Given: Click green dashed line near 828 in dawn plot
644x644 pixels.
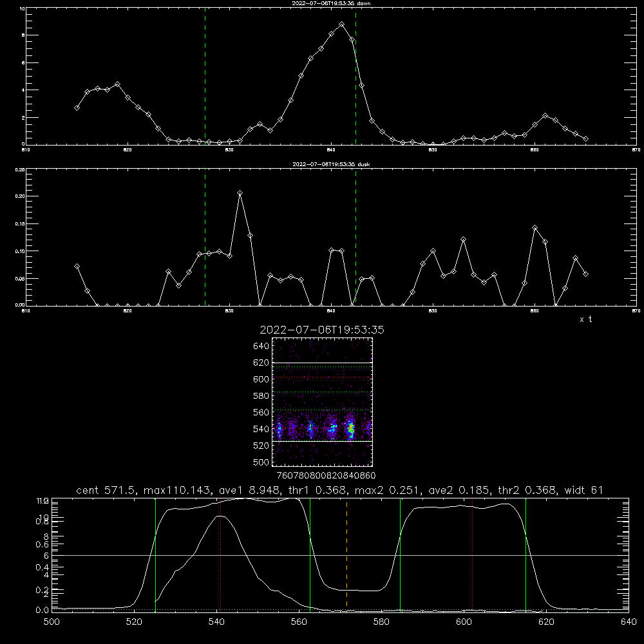Looking at the screenshot, I should pyautogui.click(x=205, y=76).
